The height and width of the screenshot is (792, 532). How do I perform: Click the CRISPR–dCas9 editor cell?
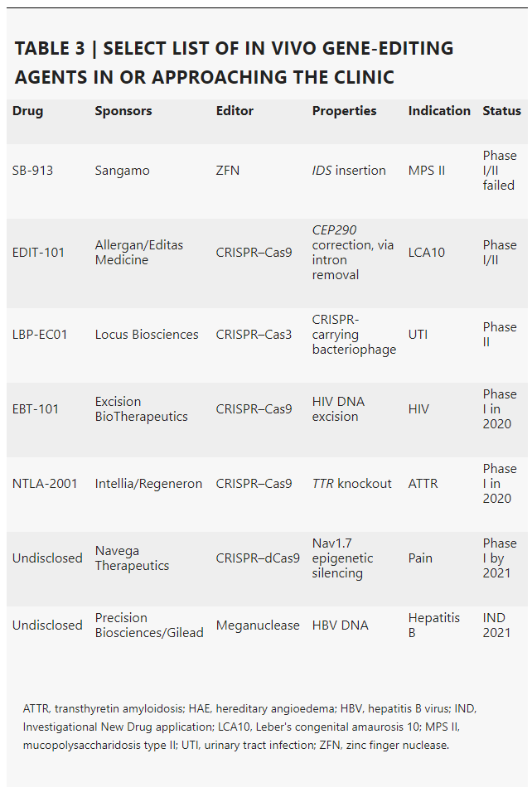258,558
